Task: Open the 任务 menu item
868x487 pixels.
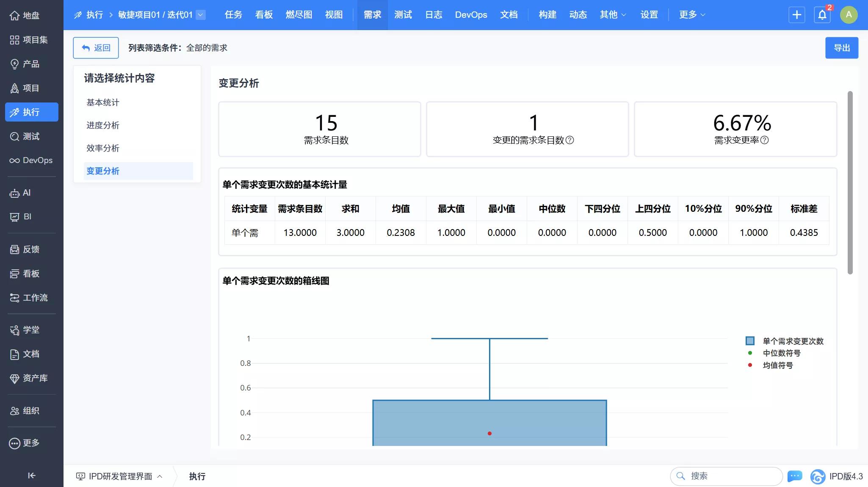Action: (x=232, y=14)
